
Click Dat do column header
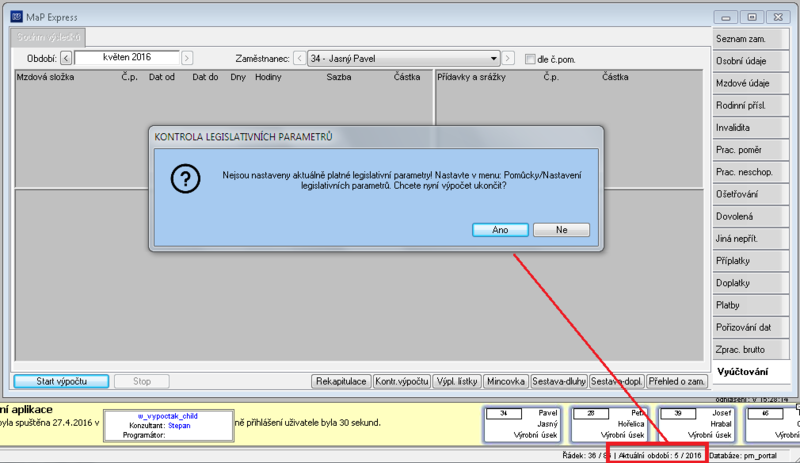click(205, 77)
